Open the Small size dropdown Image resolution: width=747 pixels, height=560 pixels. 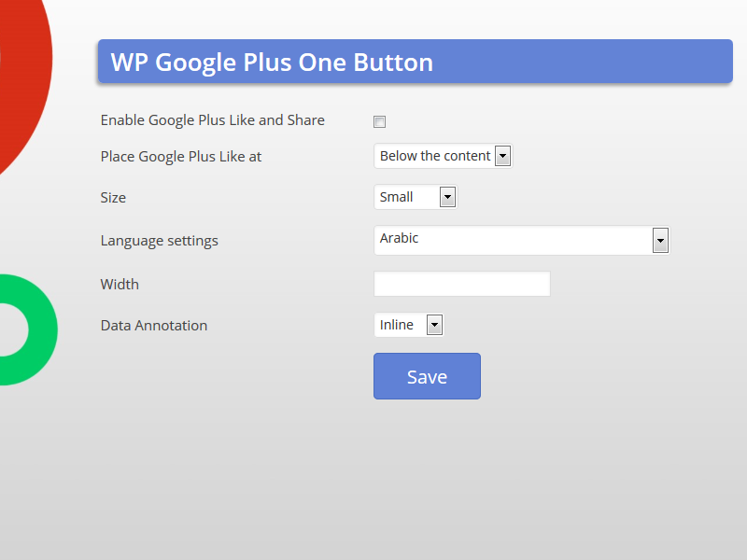point(416,197)
